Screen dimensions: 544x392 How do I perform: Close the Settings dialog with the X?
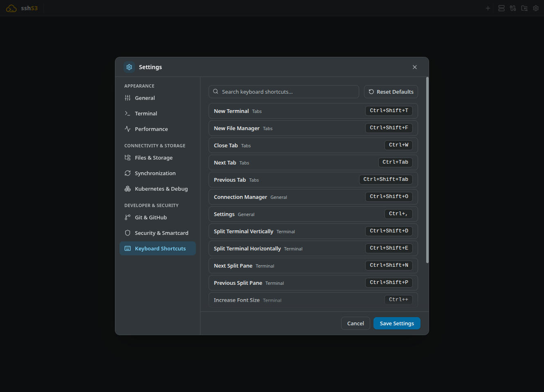415,67
